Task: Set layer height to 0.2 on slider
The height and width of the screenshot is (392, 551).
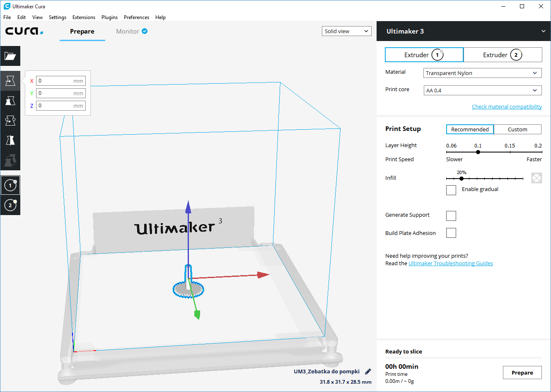Action: [541, 152]
